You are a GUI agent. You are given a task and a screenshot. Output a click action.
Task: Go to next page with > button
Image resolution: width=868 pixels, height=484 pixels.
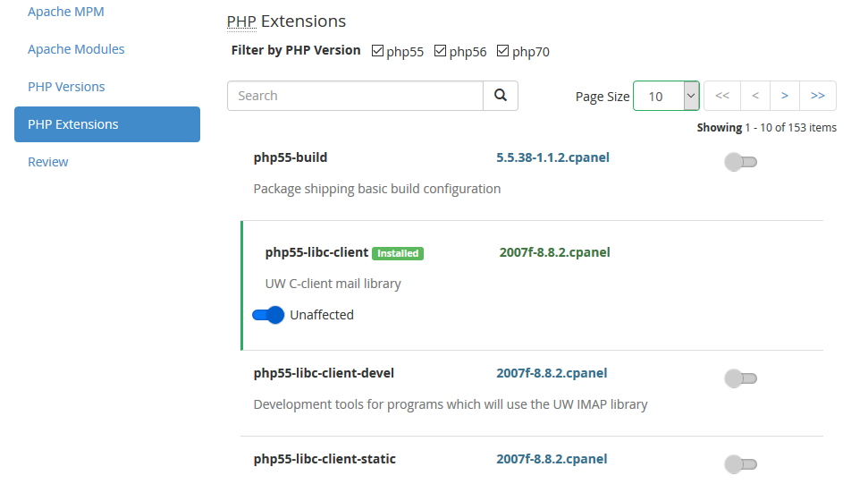coord(784,96)
